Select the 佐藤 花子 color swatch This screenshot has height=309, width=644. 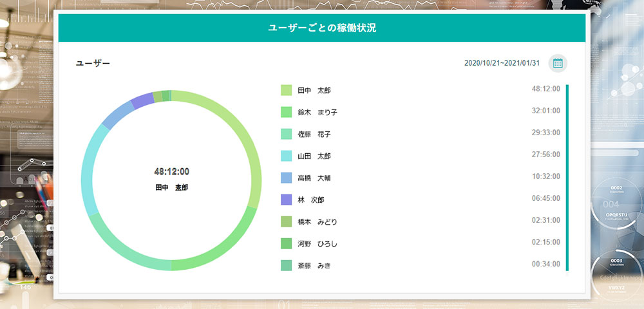[x=287, y=134]
